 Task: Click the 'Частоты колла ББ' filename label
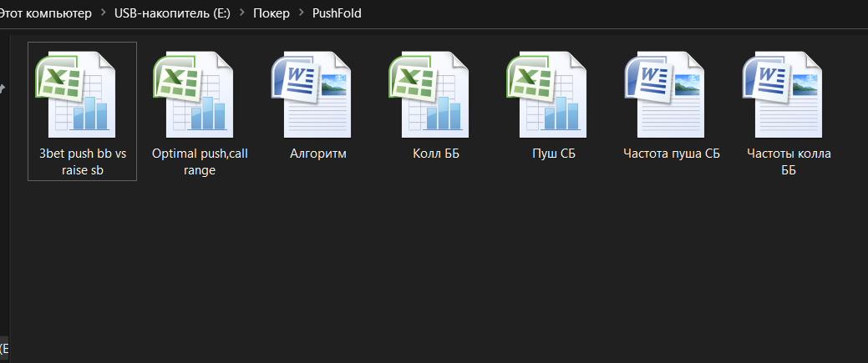point(789,162)
